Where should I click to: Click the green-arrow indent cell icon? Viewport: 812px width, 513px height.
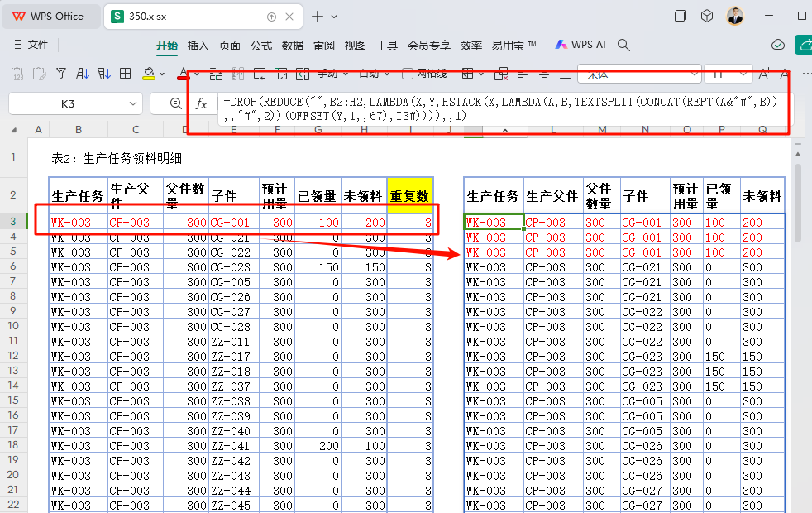pyautogui.click(x=303, y=74)
